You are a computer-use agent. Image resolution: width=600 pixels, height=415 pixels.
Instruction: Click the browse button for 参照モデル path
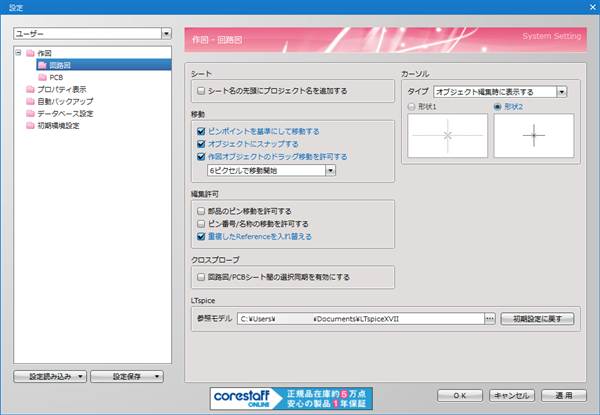point(489,318)
